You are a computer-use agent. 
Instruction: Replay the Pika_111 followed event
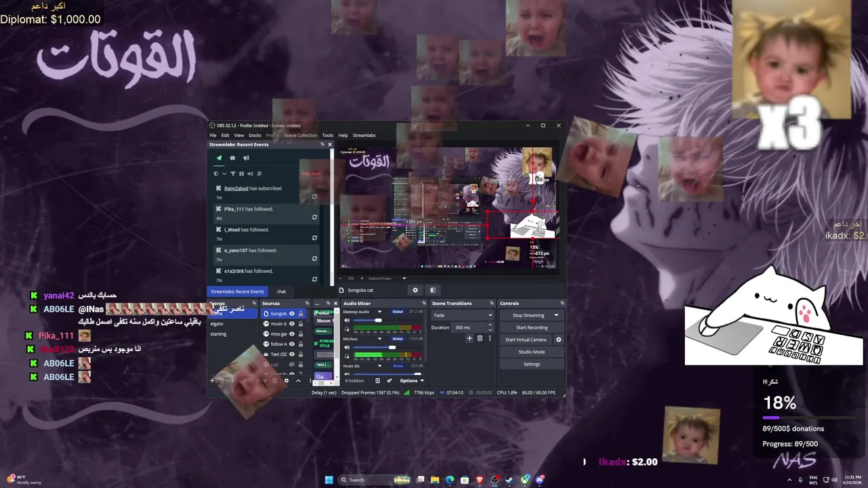(x=314, y=218)
